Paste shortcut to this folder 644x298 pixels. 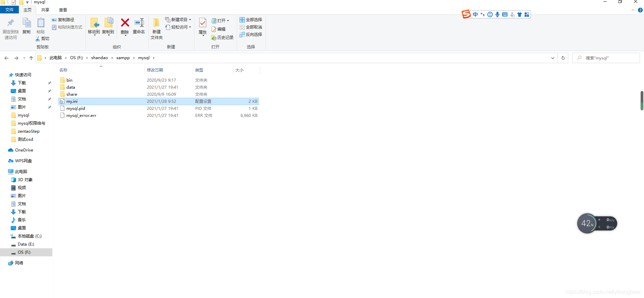click(67, 27)
